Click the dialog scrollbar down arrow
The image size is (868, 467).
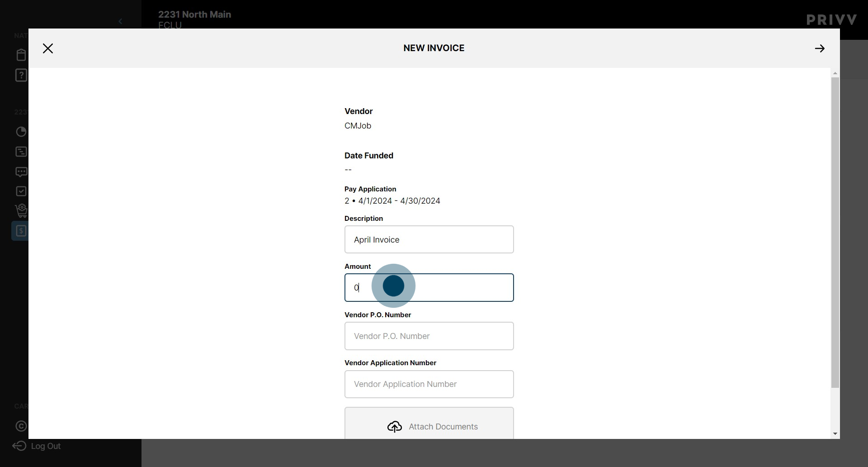pyautogui.click(x=835, y=434)
